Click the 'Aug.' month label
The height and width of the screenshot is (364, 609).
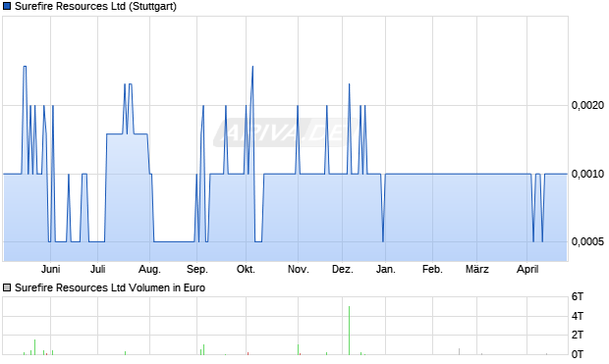click(x=150, y=269)
